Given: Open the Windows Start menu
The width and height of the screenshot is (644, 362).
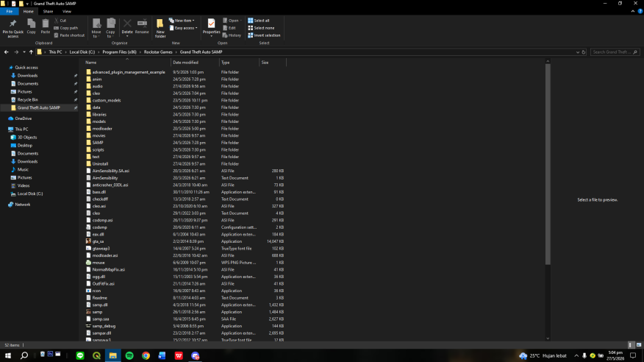Looking at the screenshot, I should coord(8,355).
